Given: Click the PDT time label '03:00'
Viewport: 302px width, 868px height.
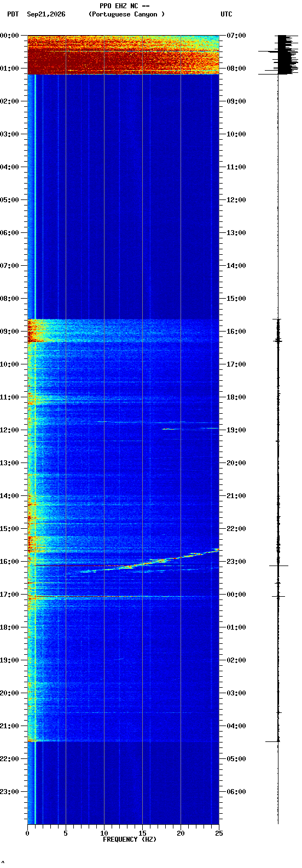Looking at the screenshot, I should coord(9,134).
